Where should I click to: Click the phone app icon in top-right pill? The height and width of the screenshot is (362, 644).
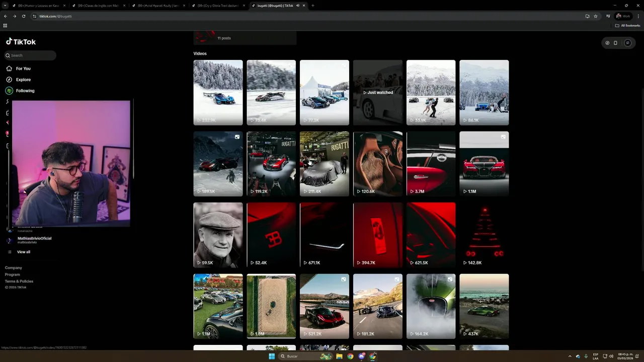[615, 43]
